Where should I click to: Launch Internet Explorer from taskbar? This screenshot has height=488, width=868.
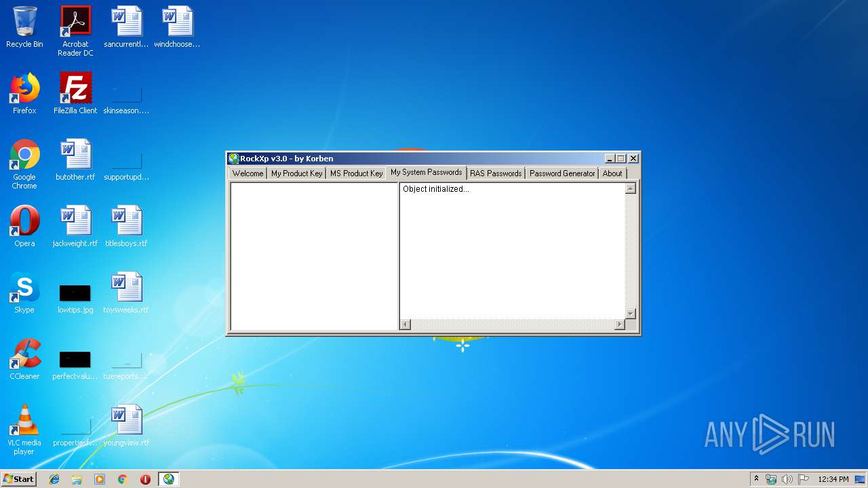[x=54, y=479]
